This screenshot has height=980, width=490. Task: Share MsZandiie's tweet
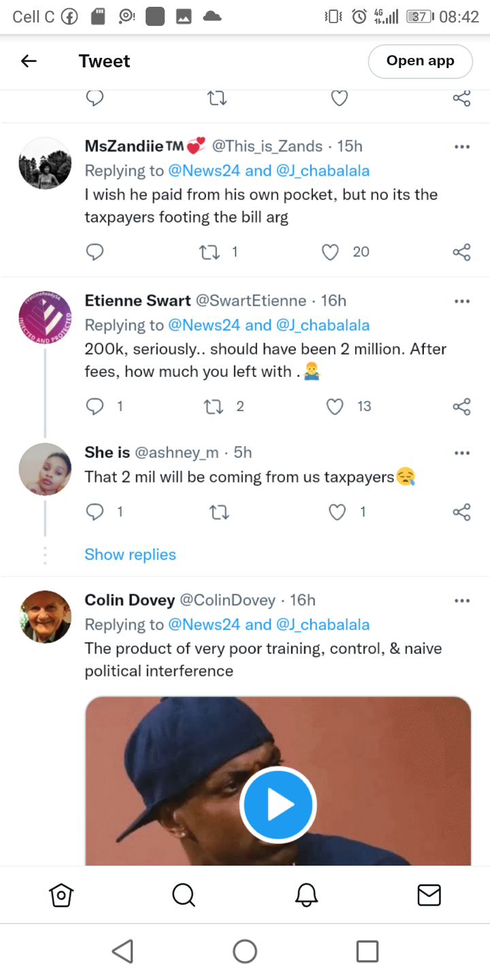click(x=461, y=252)
